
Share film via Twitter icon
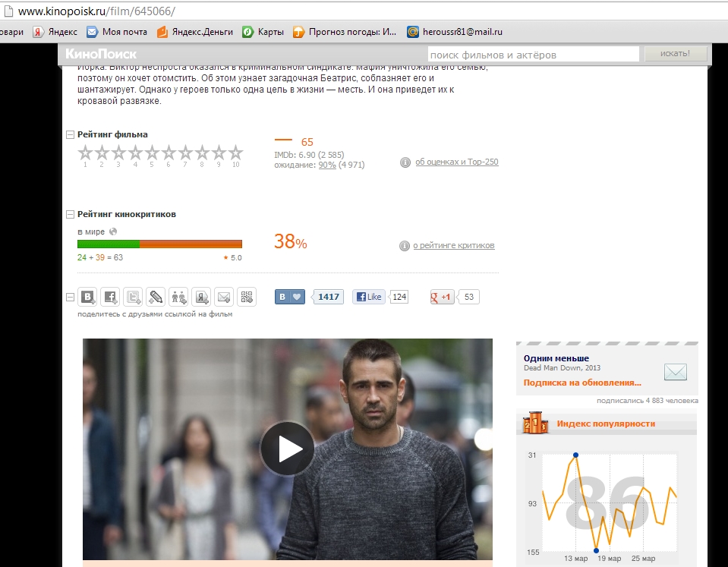click(134, 297)
